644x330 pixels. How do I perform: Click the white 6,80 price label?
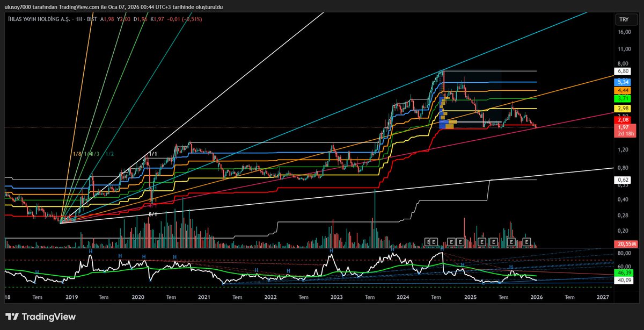pos(624,71)
